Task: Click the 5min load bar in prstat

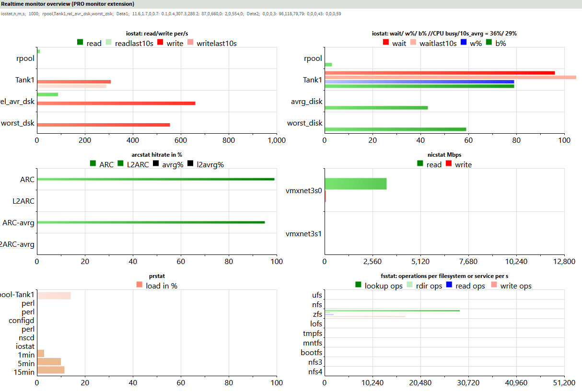Action: [x=49, y=361]
